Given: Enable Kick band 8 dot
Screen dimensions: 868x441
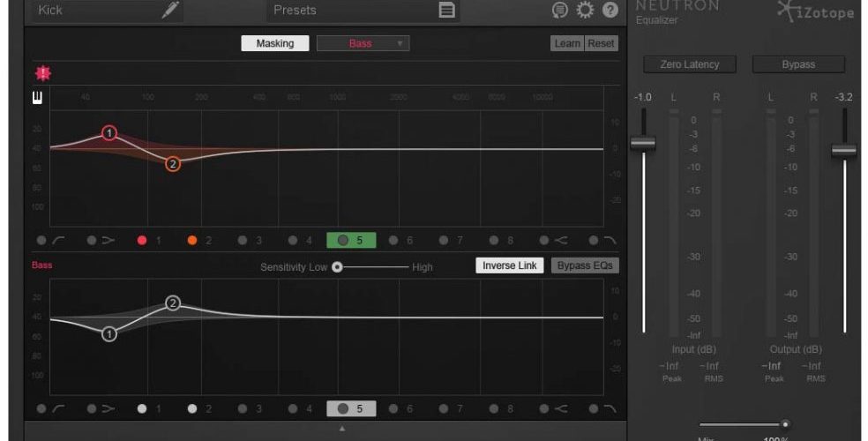Looking at the screenshot, I should tap(494, 240).
